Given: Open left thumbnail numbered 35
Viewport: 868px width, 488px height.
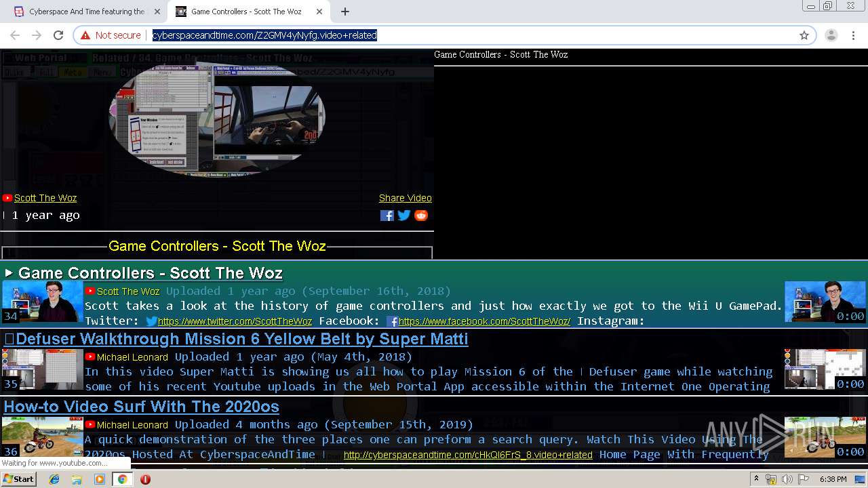Looking at the screenshot, I should click(x=42, y=369).
